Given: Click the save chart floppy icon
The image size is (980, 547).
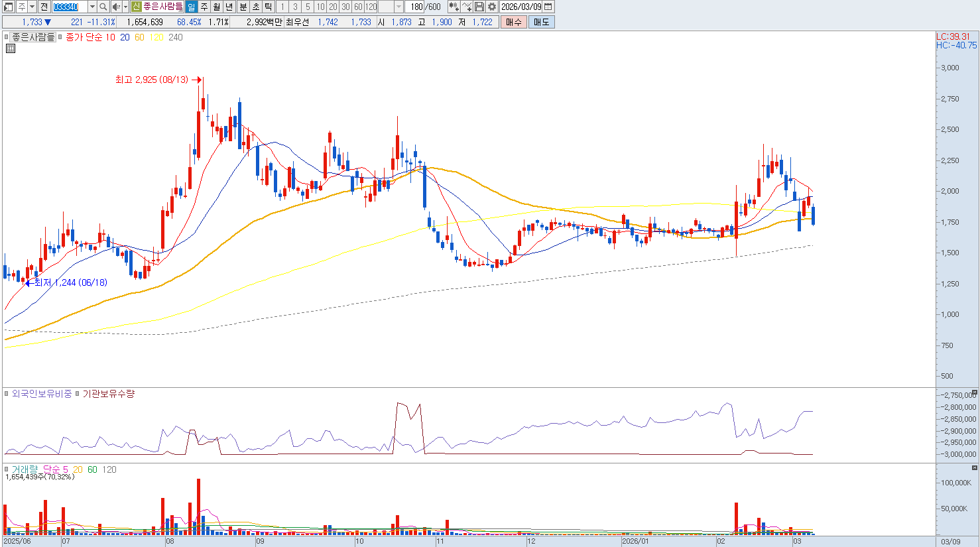Looking at the screenshot, I should (x=479, y=7).
